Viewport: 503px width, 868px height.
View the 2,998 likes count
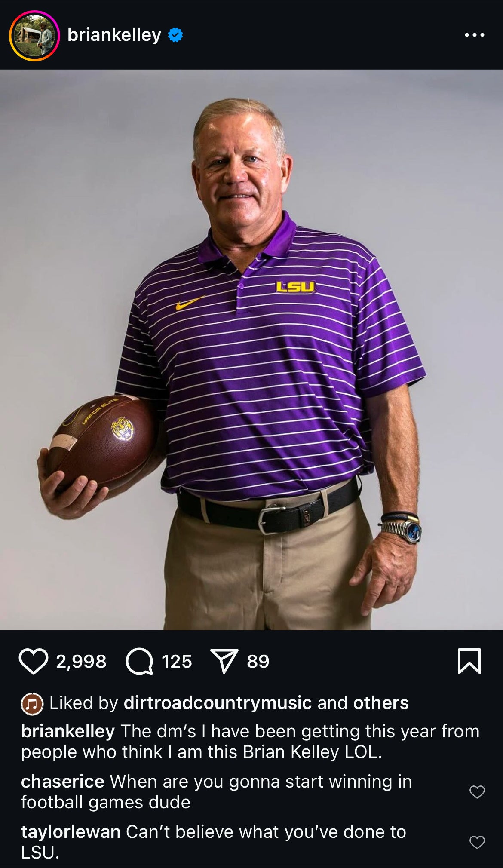pos(81,661)
